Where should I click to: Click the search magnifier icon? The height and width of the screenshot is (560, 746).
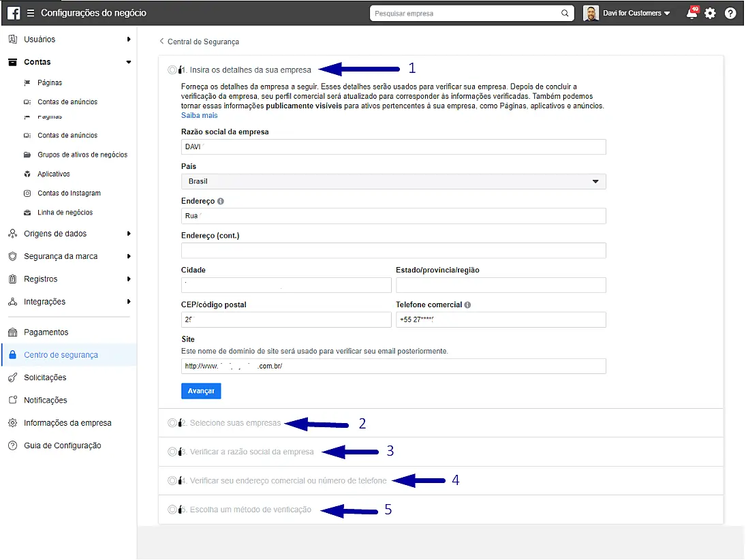(565, 13)
